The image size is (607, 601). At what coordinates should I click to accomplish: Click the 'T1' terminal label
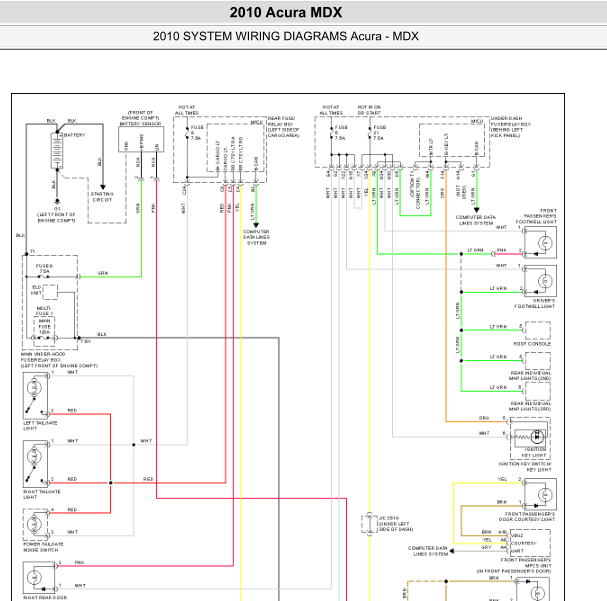(33, 252)
